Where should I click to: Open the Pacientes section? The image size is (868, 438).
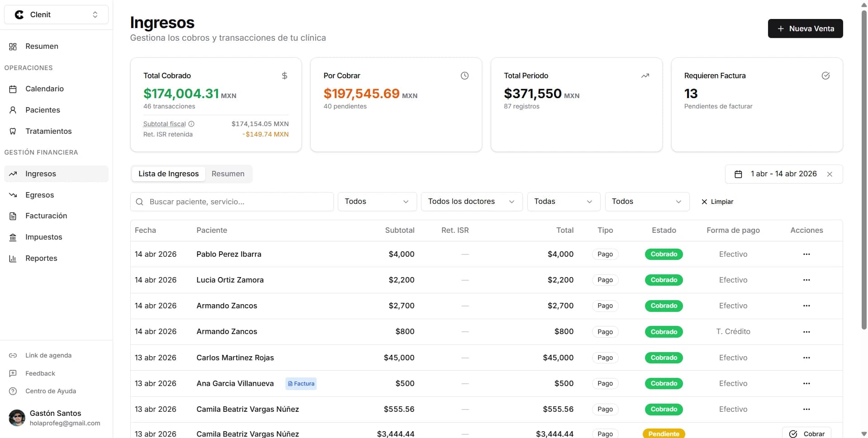(56, 110)
